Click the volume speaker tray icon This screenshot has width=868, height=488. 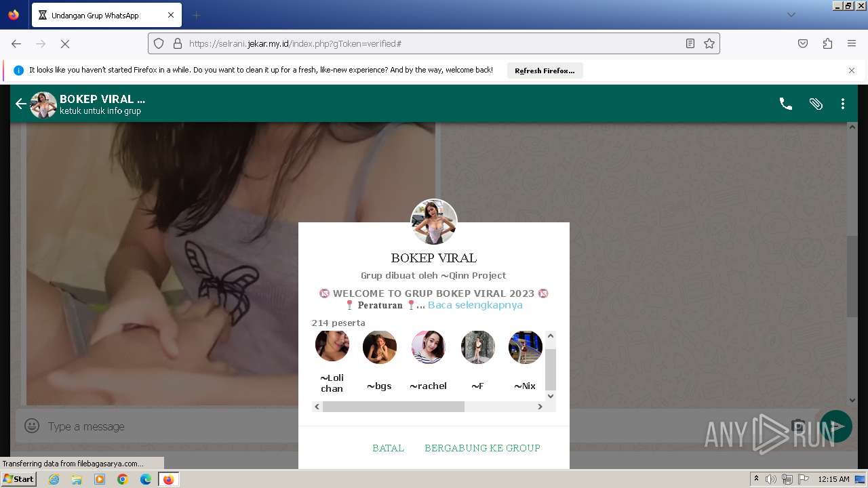pos(771,479)
